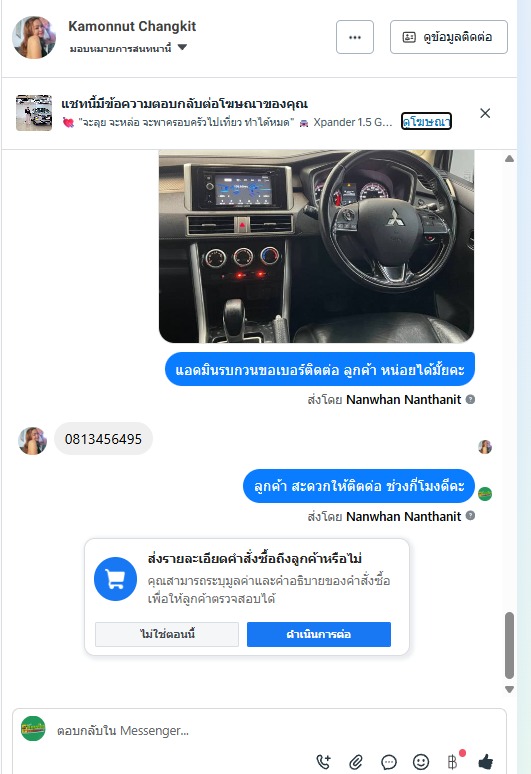531x774 pixels.
Task: Open the emoji picker smiley icon
Action: click(421, 762)
